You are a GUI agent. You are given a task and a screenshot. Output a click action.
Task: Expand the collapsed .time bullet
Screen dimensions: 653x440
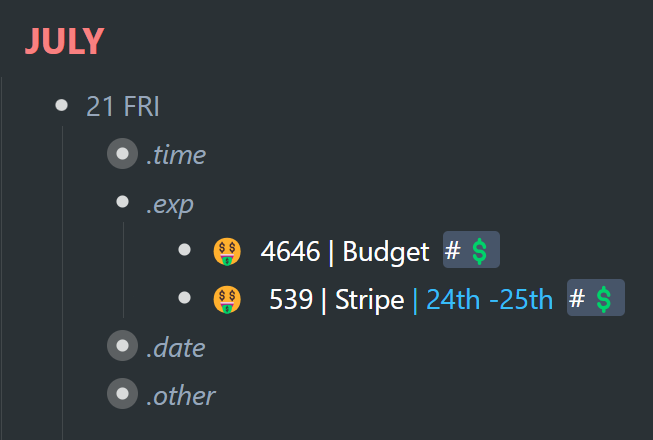(122, 154)
